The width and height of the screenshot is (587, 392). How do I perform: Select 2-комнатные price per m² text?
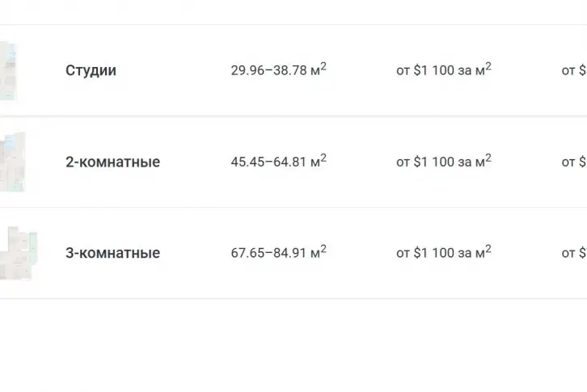tap(443, 162)
